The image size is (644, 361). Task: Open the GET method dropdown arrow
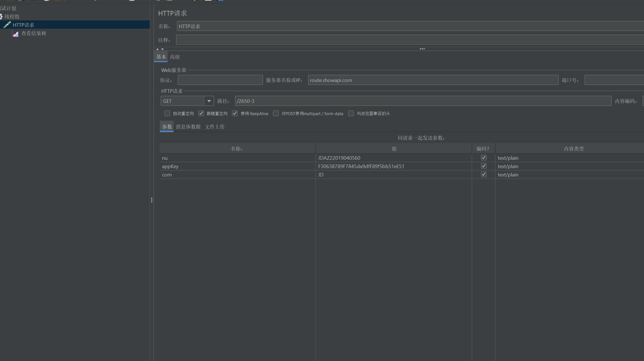(209, 101)
